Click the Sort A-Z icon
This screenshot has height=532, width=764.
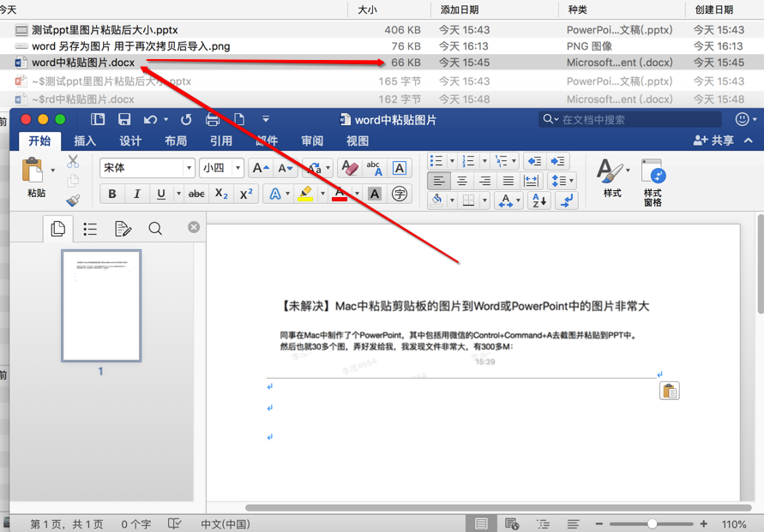click(x=538, y=200)
